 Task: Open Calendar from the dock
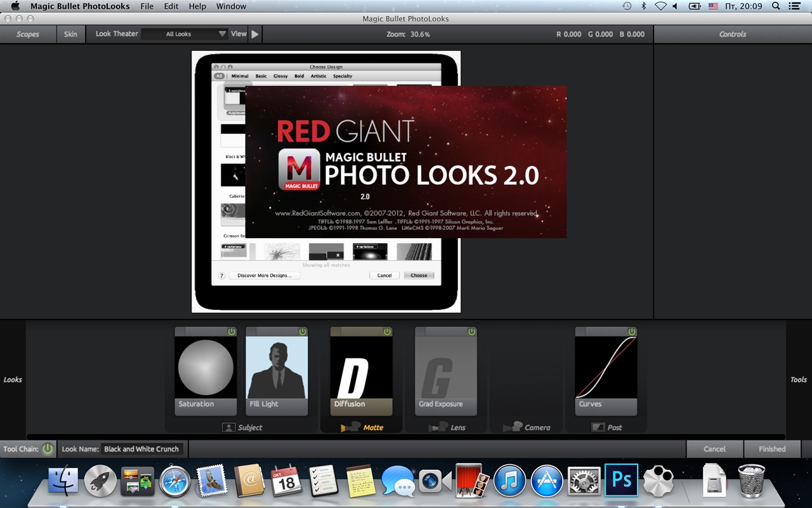[287, 482]
